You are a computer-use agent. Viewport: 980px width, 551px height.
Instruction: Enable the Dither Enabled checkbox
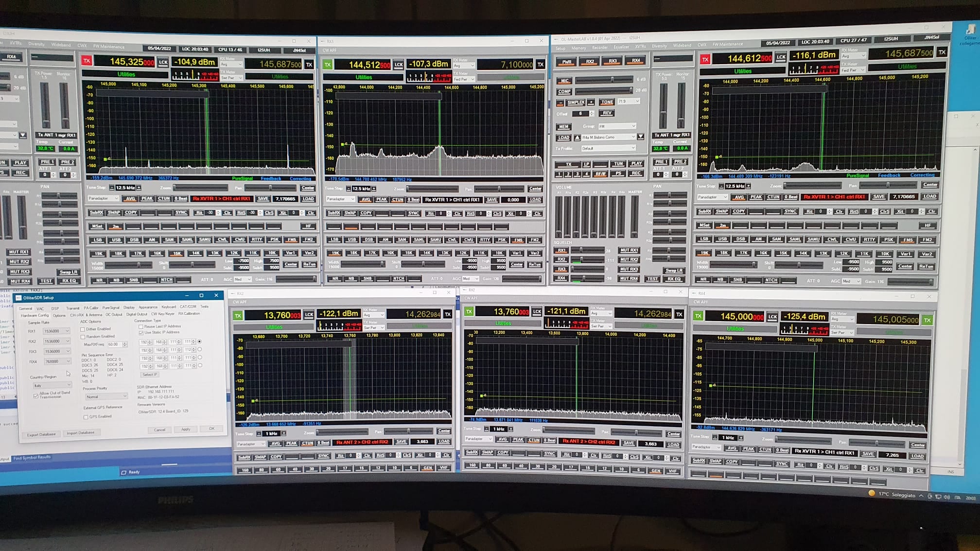(x=83, y=329)
